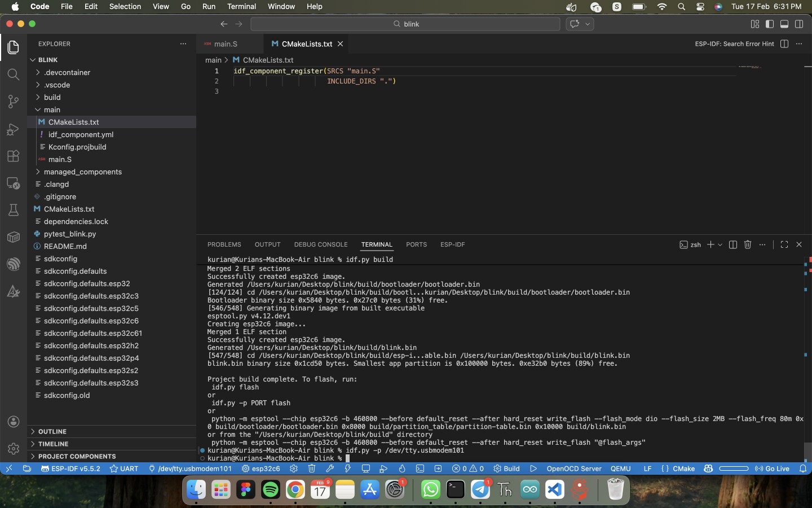Click the CMake launch play icon in status bar
The height and width of the screenshot is (508, 812).
533,468
